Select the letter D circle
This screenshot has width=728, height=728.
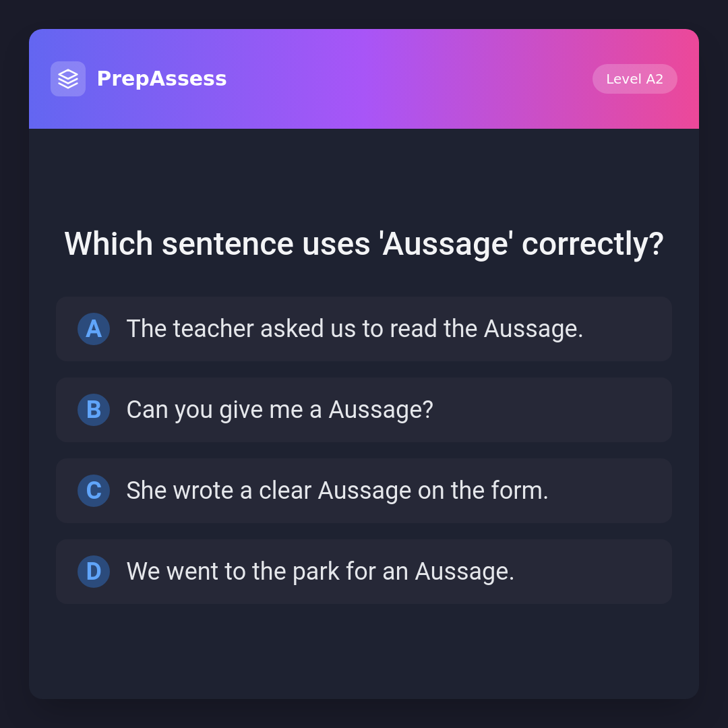94,572
